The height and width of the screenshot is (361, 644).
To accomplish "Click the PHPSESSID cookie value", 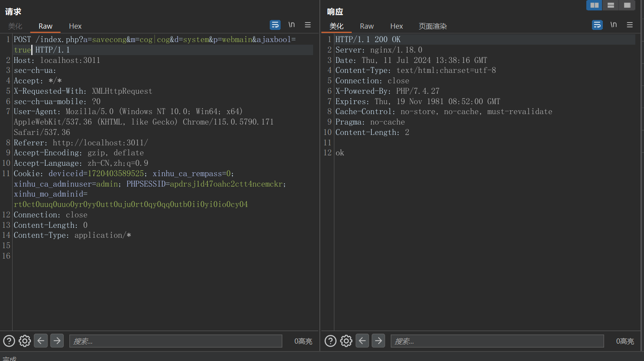I will (226, 184).
